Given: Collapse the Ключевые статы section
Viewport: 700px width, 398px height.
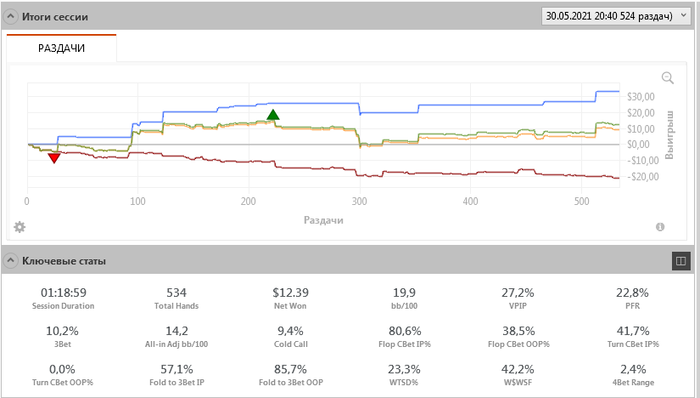Looking at the screenshot, I should (10, 261).
